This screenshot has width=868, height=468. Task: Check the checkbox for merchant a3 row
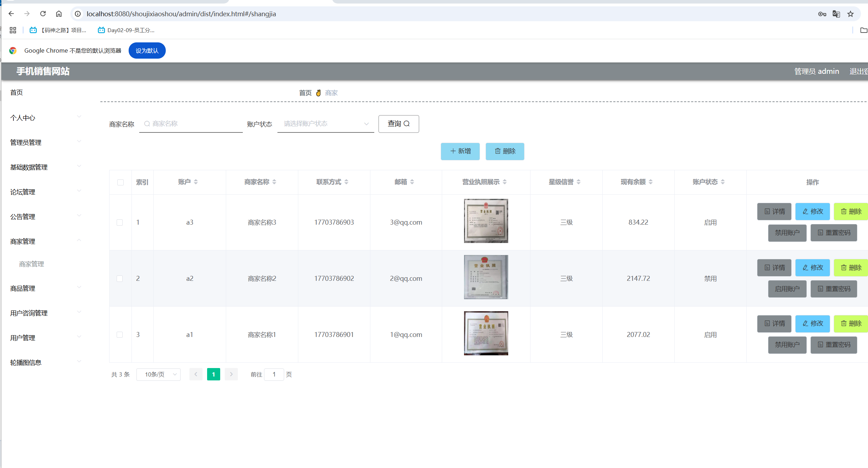point(120,223)
